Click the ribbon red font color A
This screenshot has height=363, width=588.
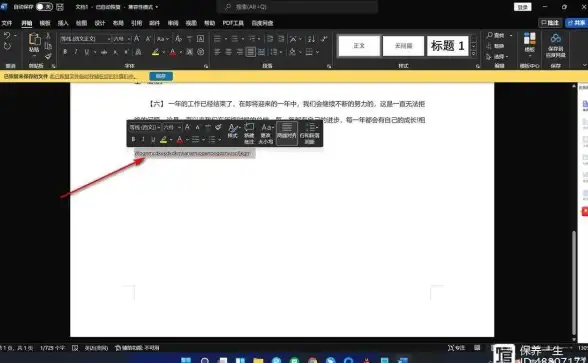(x=172, y=52)
